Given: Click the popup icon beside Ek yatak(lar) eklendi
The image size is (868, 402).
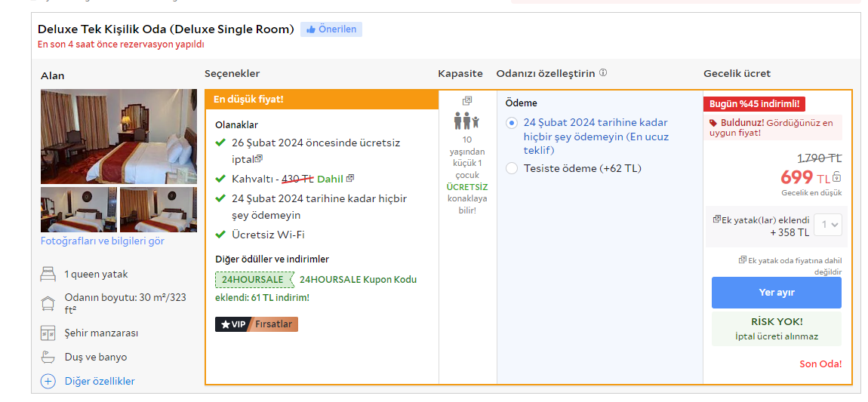Looking at the screenshot, I should pyautogui.click(x=716, y=219).
